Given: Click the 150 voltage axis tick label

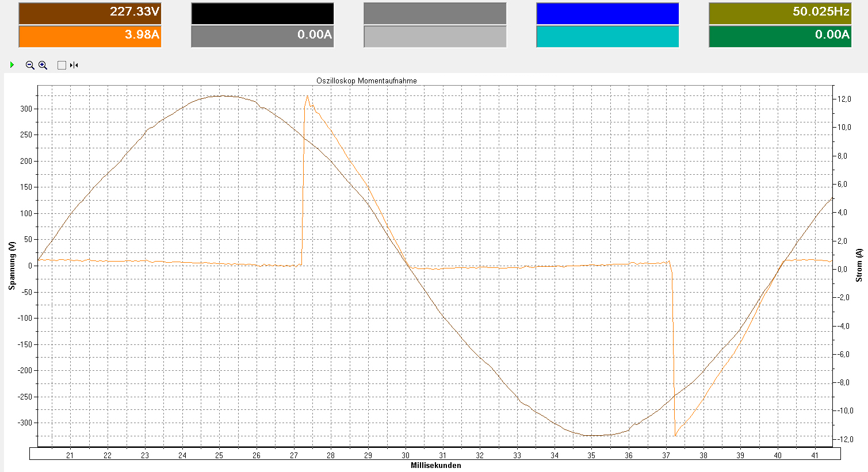Looking at the screenshot, I should click(26, 187).
